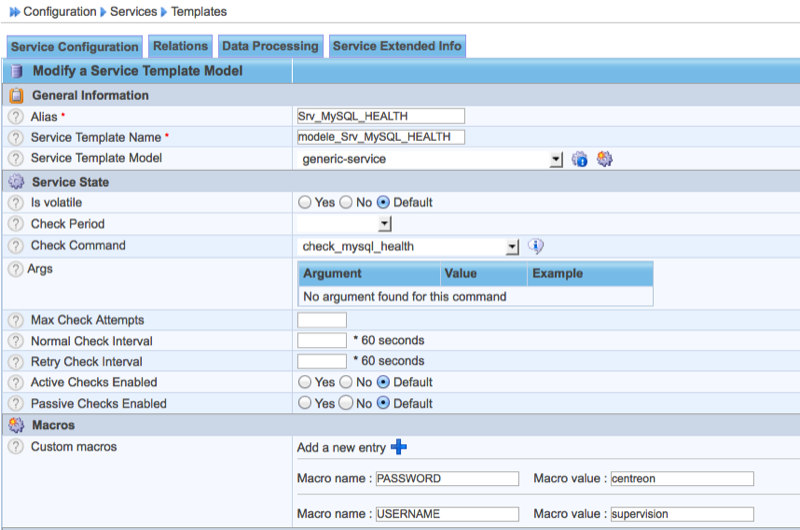
Task: Open the Data Processing tab
Action: click(270, 46)
